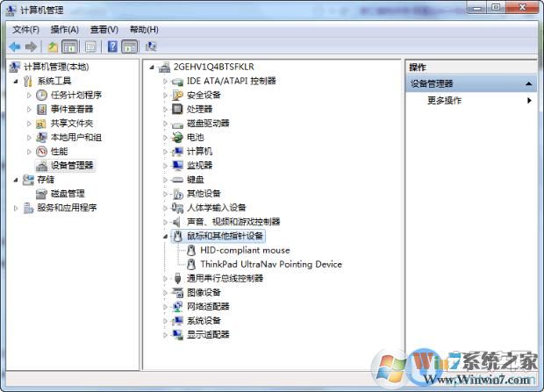Maximize the 计算机管理 window
The width and height of the screenshot is (544, 392).
click(497, 8)
